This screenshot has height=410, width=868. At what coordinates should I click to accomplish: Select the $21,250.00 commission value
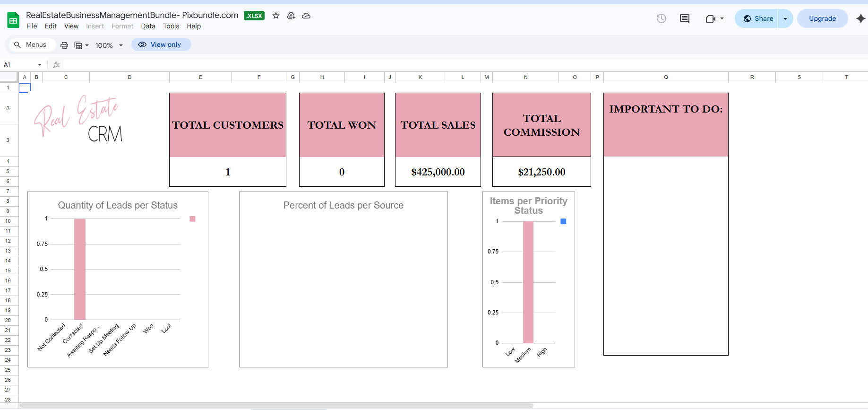tap(541, 172)
